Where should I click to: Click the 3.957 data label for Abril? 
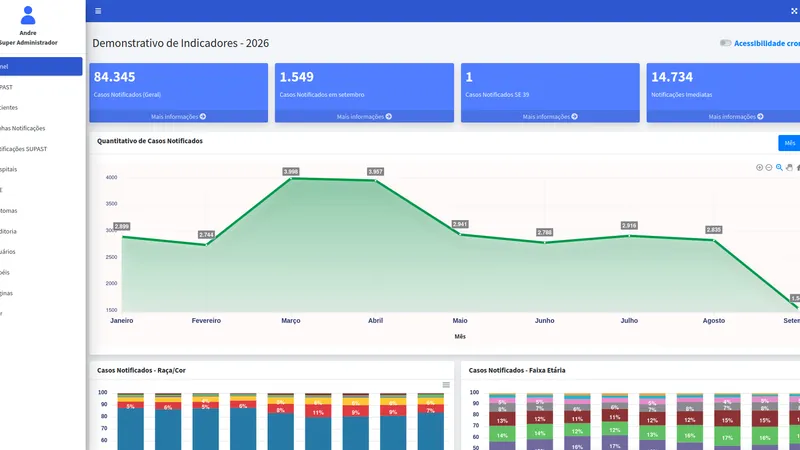(376, 171)
